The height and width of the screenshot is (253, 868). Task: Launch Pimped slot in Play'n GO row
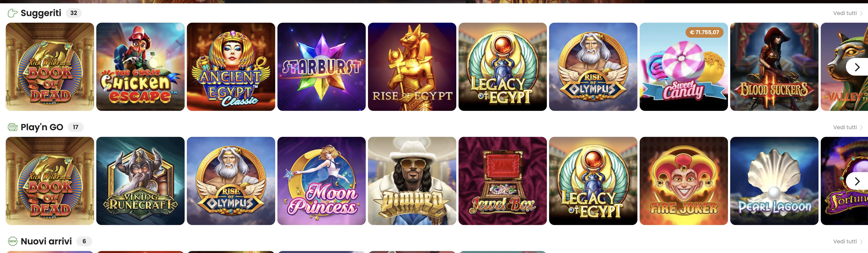click(412, 181)
